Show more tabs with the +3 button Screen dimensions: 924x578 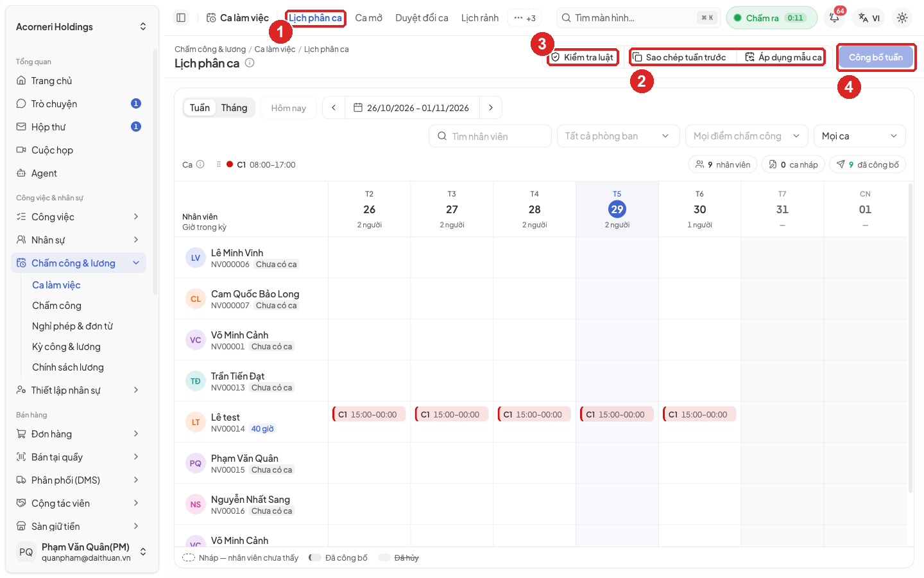pos(525,18)
